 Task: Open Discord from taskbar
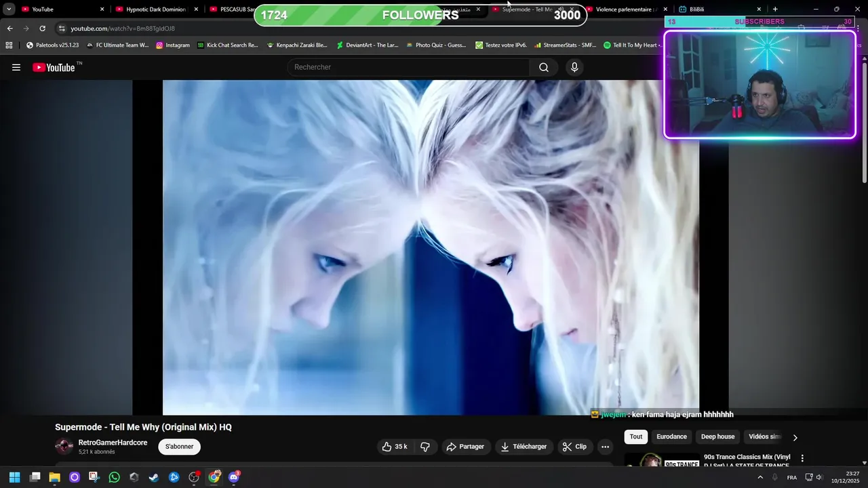click(x=234, y=477)
